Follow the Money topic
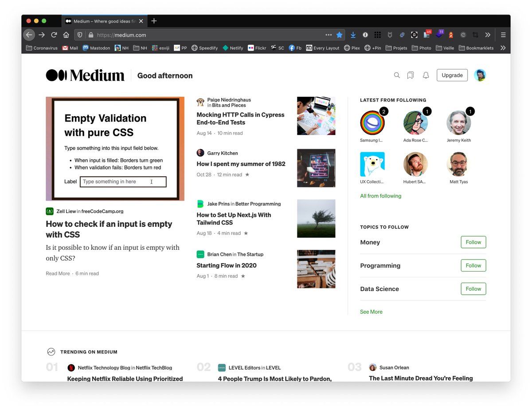The width and height of the screenshot is (532, 410). pos(473,242)
